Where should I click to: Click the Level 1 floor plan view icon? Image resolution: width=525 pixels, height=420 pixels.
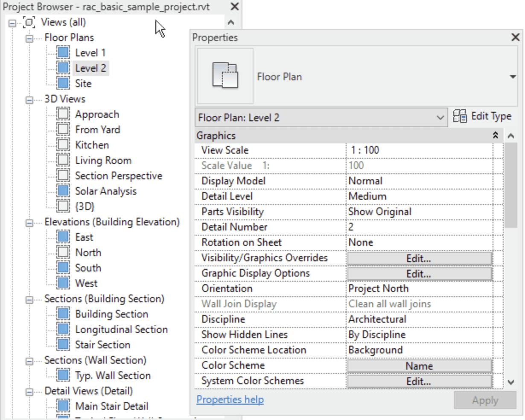63,53
